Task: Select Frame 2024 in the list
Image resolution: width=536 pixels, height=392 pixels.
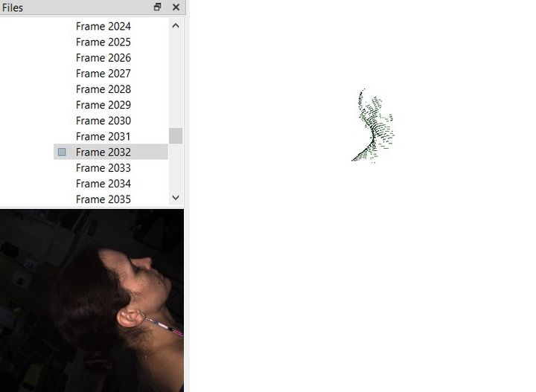Action: [103, 26]
